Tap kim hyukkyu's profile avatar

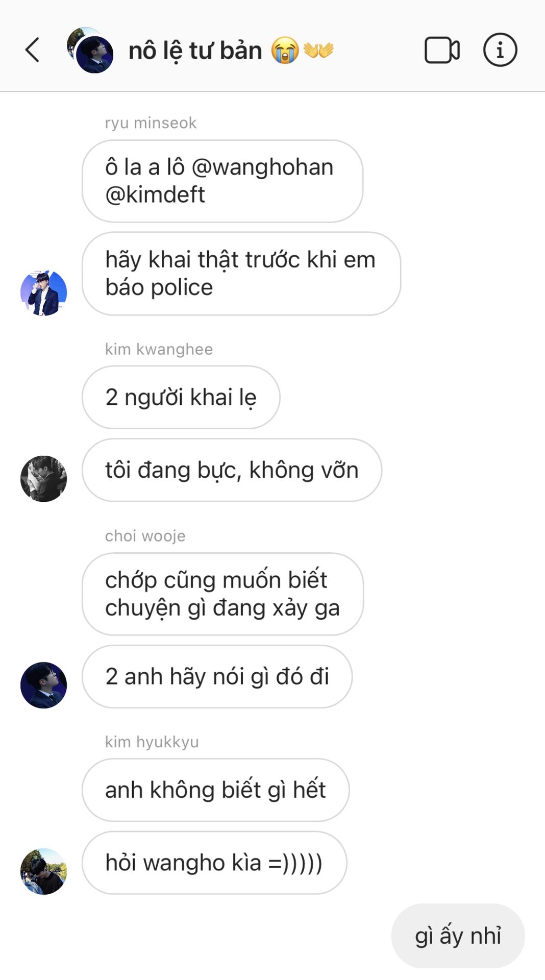pos(43,871)
